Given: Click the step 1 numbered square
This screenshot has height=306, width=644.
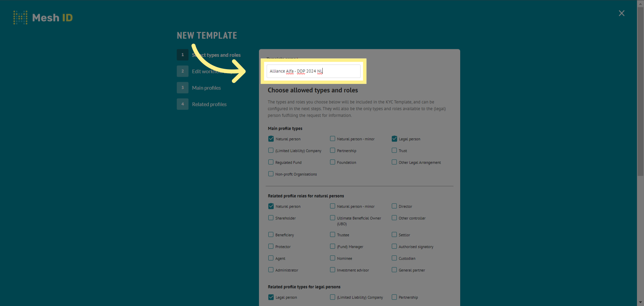Looking at the screenshot, I should pos(182,55).
